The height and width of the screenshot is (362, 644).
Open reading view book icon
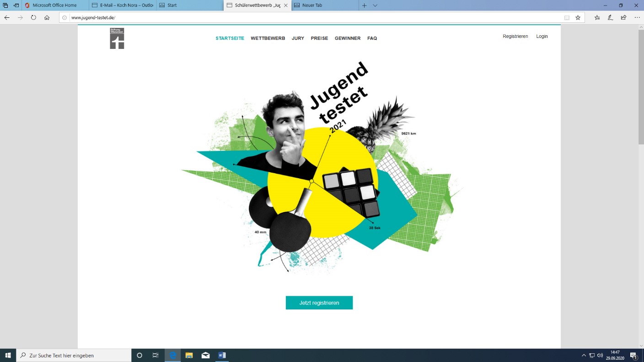point(567,17)
